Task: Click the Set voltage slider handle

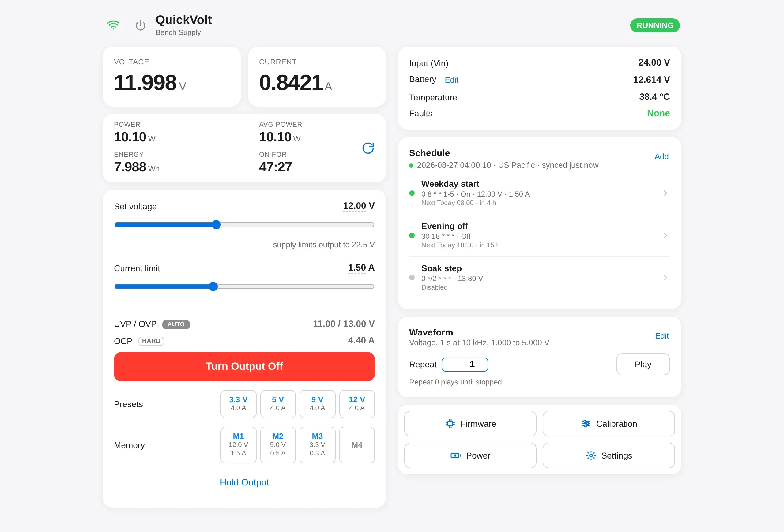Action: point(216,225)
